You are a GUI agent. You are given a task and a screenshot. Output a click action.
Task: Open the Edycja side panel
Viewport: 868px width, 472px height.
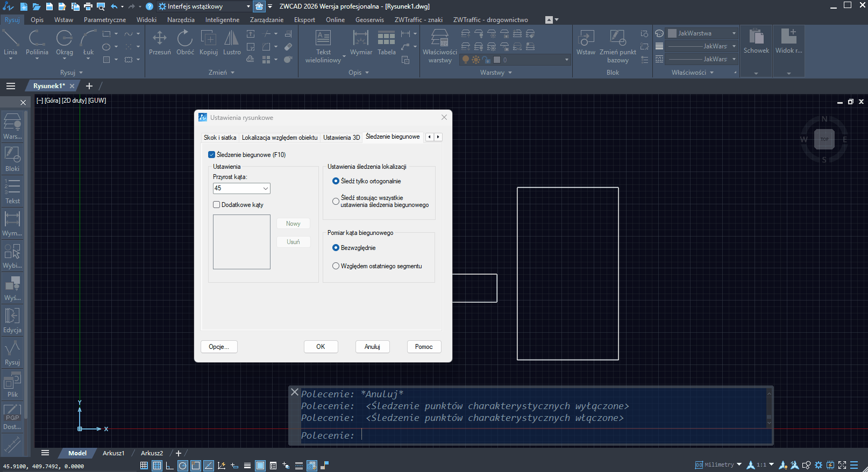pos(12,320)
